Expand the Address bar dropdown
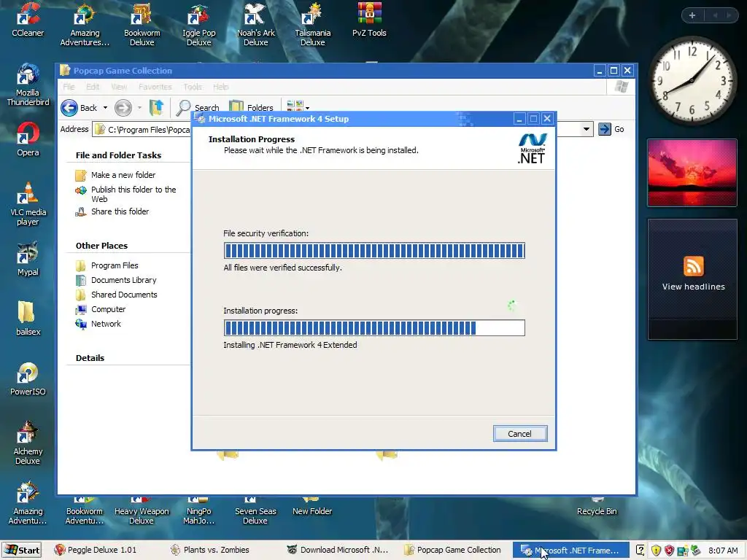747x560 pixels. point(587,129)
